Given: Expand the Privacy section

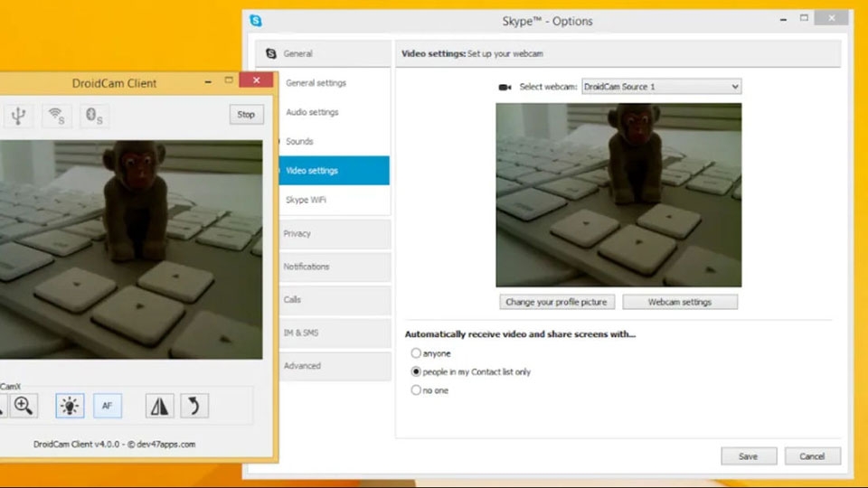Looking at the screenshot, I should pos(335,233).
